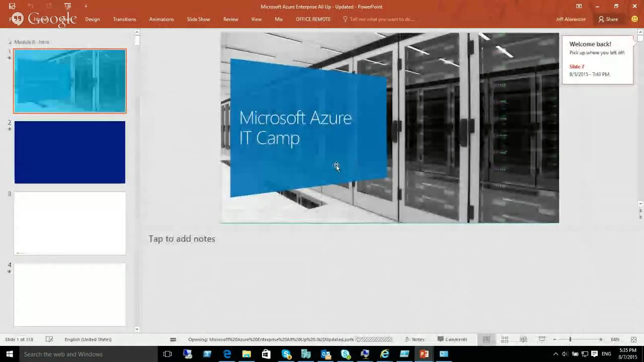The width and height of the screenshot is (644, 362).
Task: Open the OFFICE REMOTE tab
Action: (313, 19)
